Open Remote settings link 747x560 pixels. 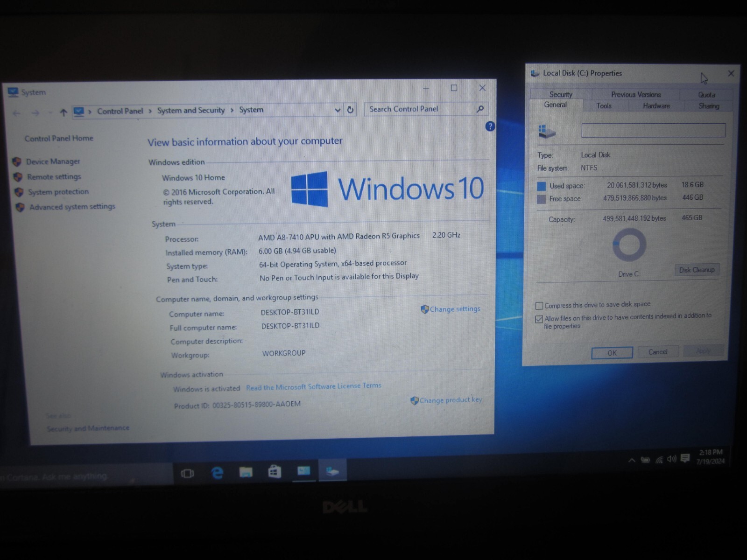coord(54,177)
